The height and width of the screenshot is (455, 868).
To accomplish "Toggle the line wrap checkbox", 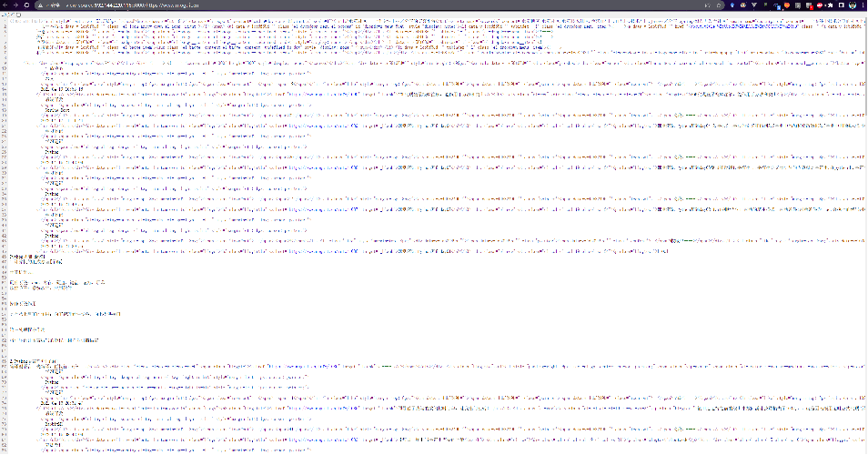I will (18, 15).
